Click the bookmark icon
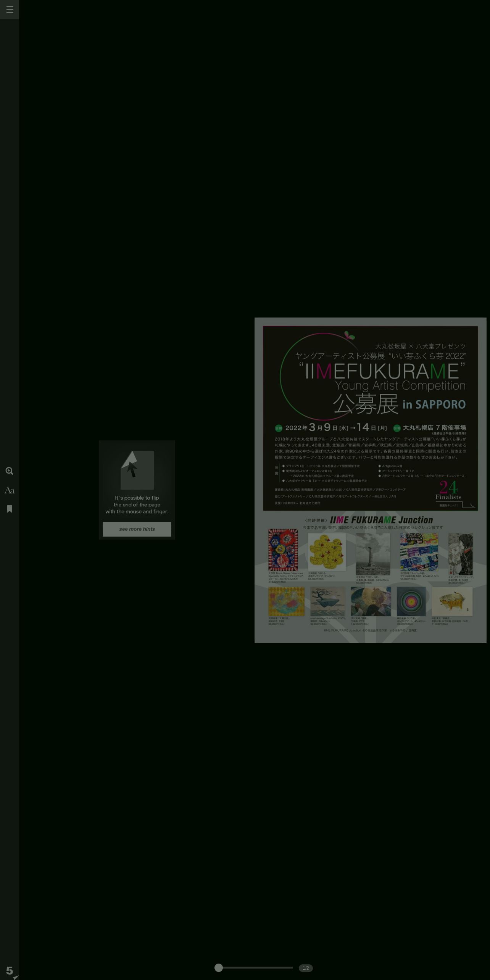The width and height of the screenshot is (490, 980). (10, 509)
